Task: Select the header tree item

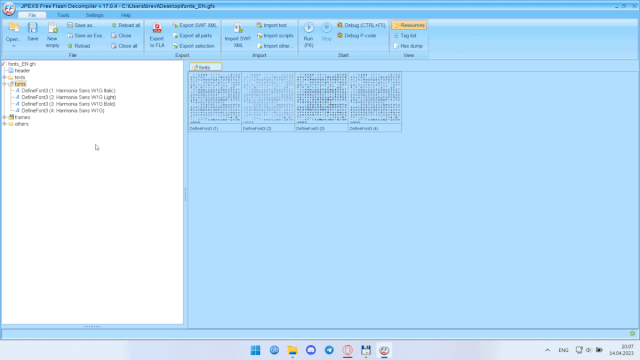Action: pyautogui.click(x=22, y=71)
